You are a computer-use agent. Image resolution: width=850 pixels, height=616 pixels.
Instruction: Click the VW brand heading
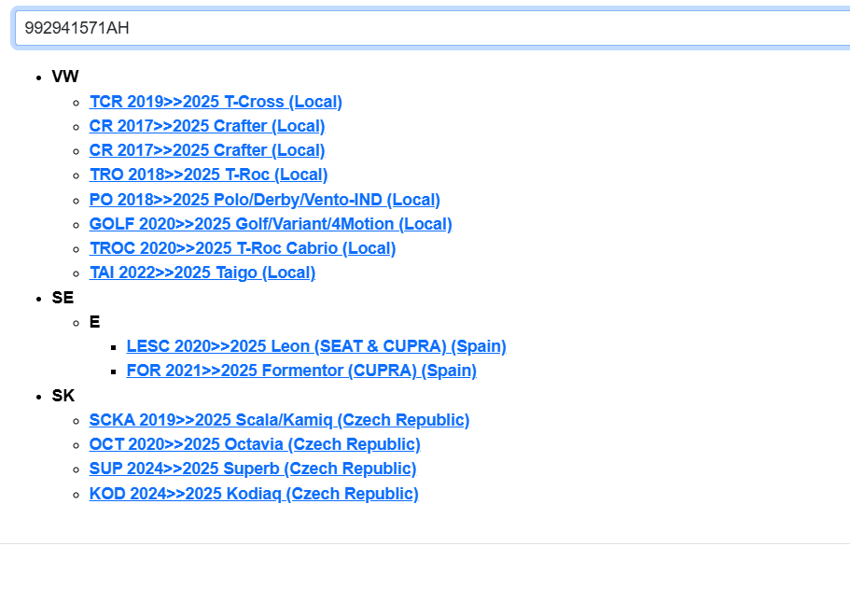pyautogui.click(x=65, y=77)
